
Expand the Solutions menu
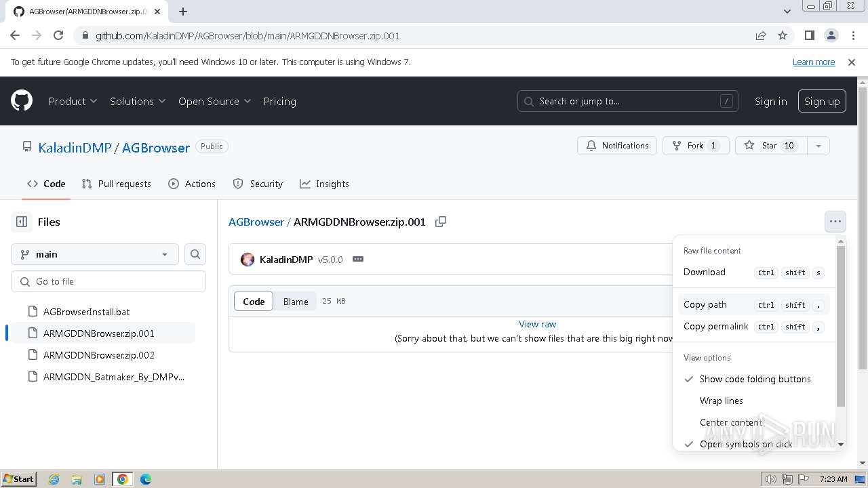[138, 101]
